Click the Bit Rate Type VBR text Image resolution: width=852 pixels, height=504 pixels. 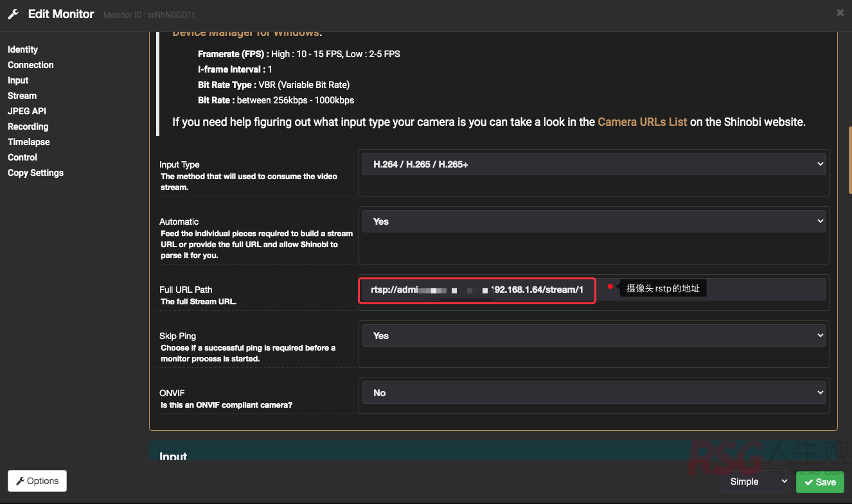274,85
